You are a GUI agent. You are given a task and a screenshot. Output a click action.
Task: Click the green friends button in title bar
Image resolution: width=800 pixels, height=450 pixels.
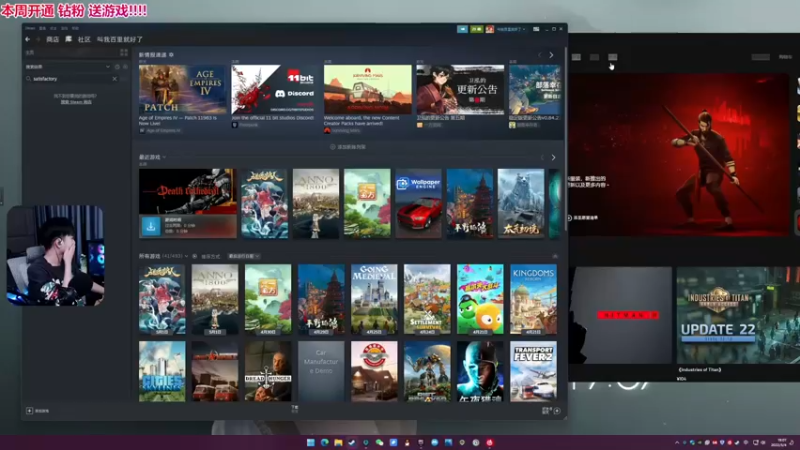point(477,29)
